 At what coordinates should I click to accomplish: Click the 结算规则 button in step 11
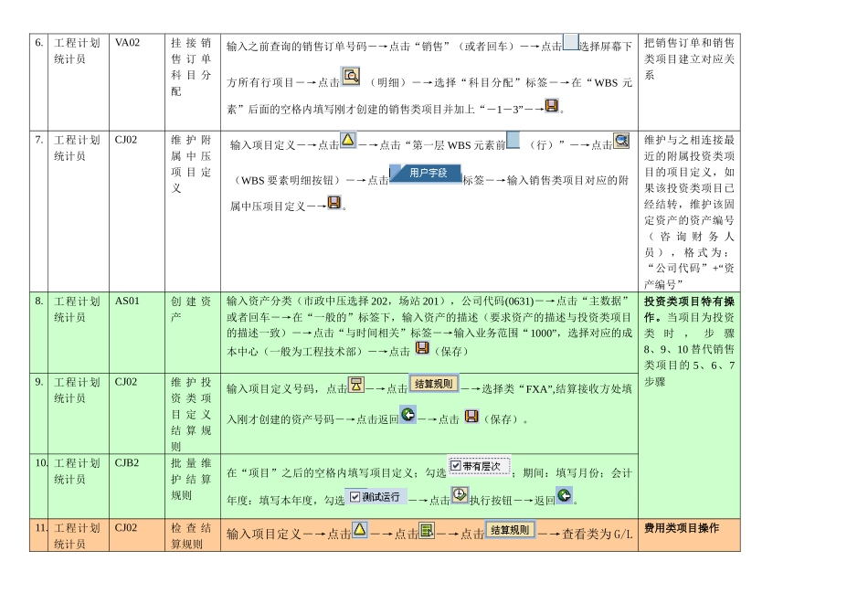pos(511,530)
